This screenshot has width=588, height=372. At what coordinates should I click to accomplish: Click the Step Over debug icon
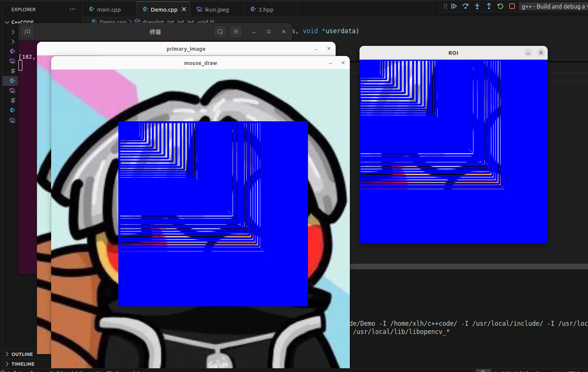click(x=466, y=6)
